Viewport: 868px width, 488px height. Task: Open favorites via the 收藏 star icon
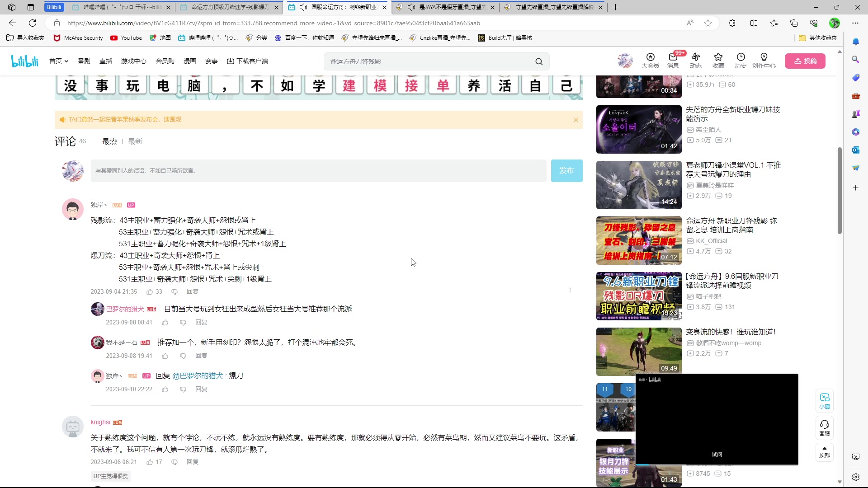pos(718,61)
